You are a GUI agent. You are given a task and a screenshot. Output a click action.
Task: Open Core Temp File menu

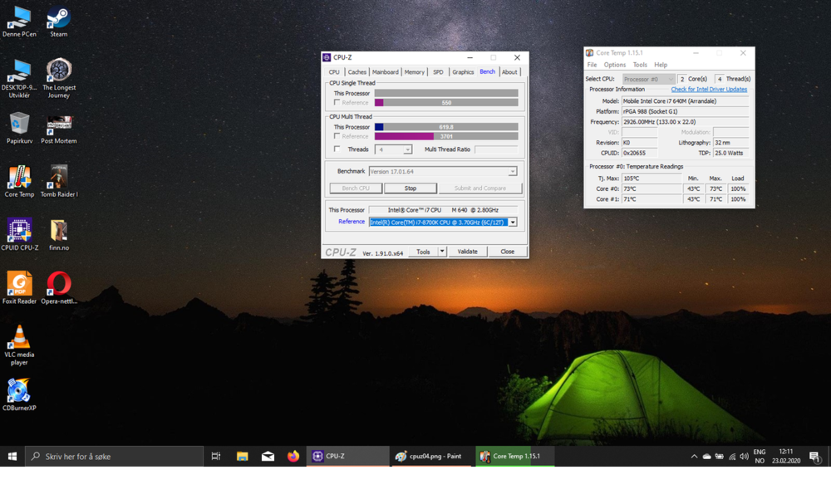(x=592, y=65)
